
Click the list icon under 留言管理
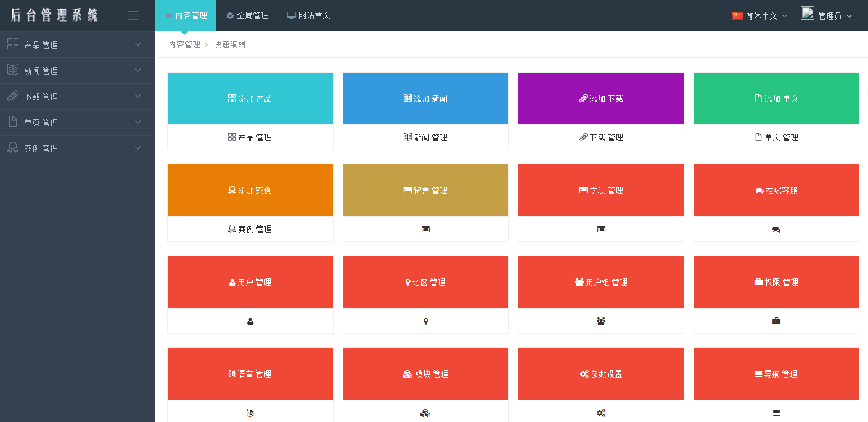coord(425,229)
